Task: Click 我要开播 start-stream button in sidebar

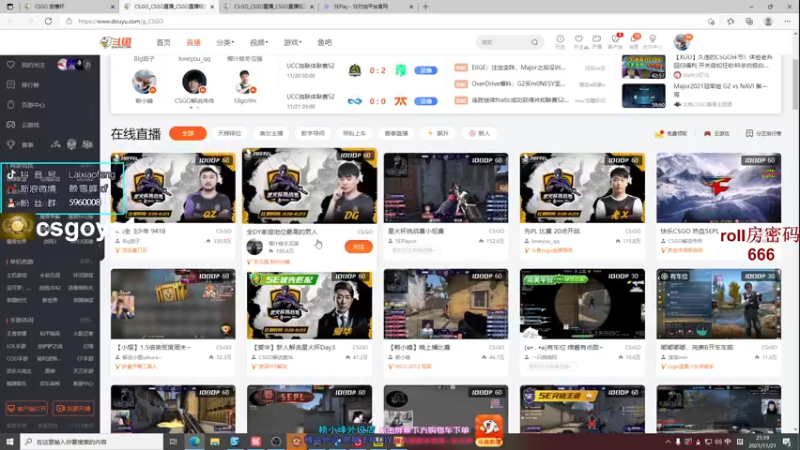Action: coord(73,409)
